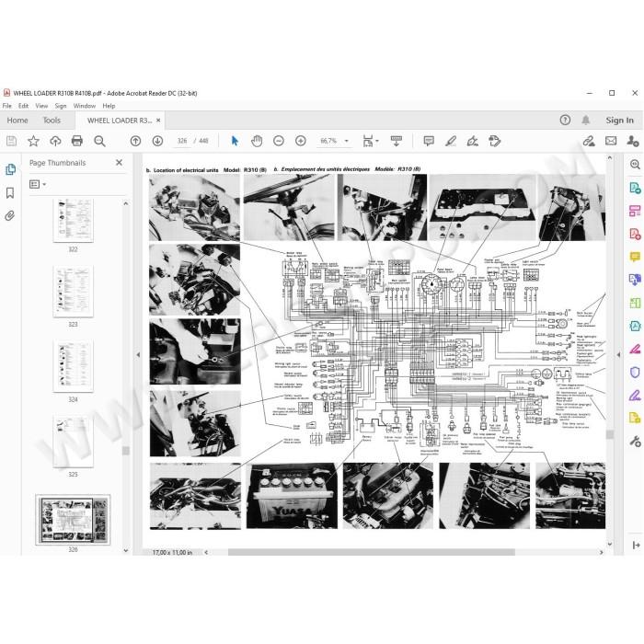Screen dimensions: 644x644
Task: Go to previous page arrow
Action: point(135,142)
